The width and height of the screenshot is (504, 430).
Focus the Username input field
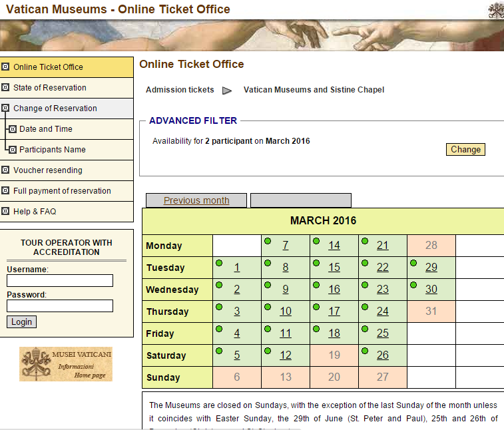60,280
